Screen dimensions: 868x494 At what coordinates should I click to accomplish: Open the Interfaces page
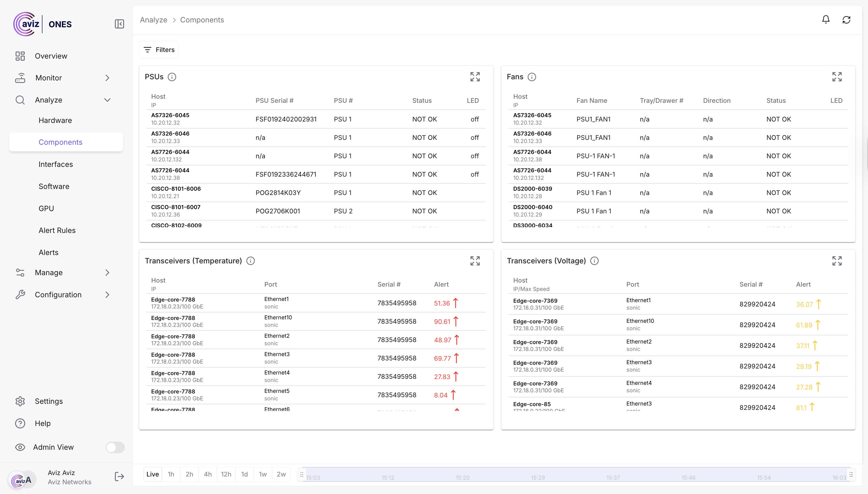click(x=56, y=164)
